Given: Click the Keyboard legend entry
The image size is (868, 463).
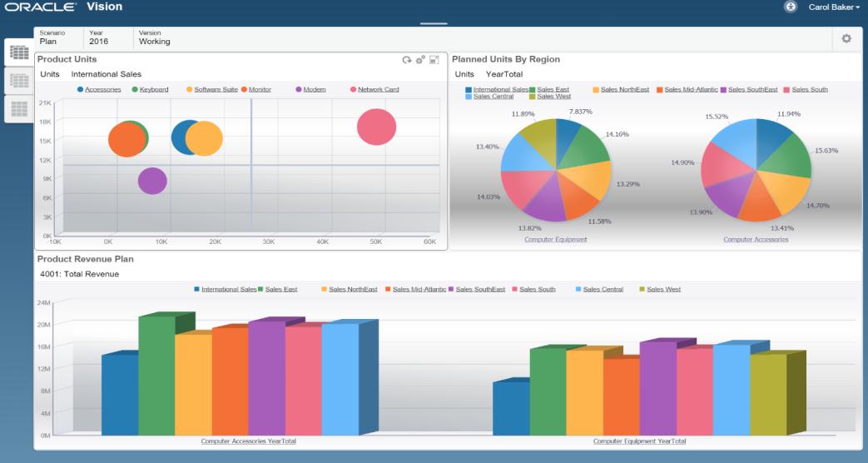Looking at the screenshot, I should (x=154, y=89).
